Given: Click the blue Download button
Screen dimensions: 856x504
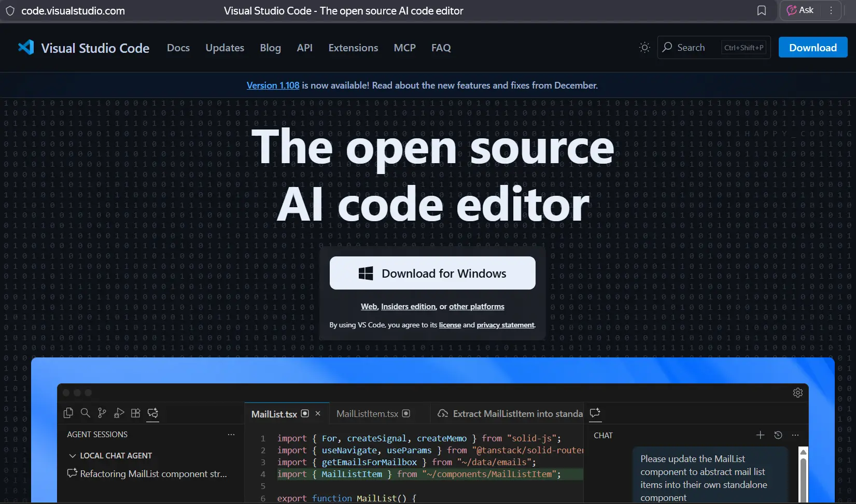Looking at the screenshot, I should click(812, 48).
